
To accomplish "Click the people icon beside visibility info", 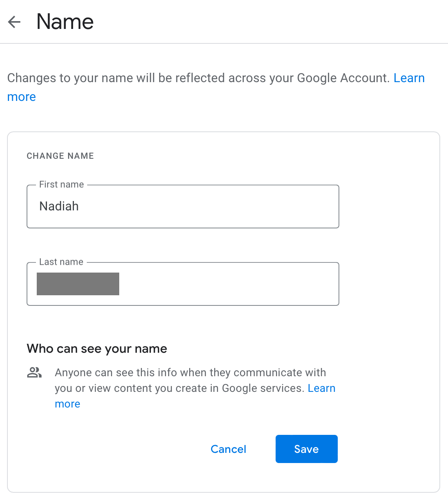I will click(34, 373).
